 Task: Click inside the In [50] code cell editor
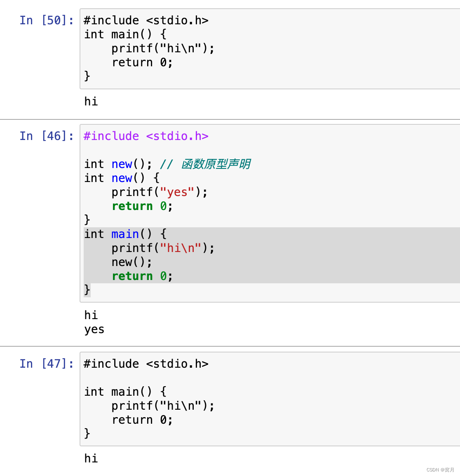(270, 49)
